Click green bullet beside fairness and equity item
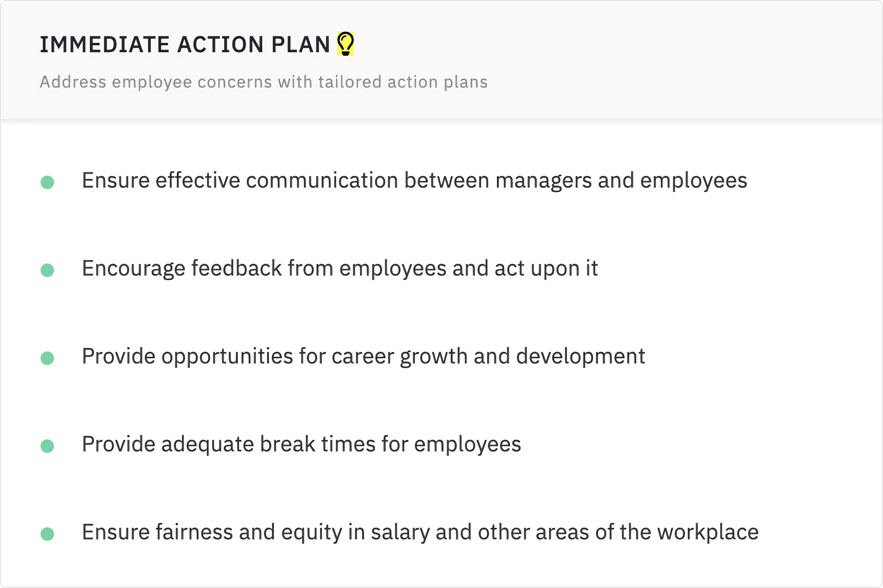Viewport: 883px width, 588px height. pyautogui.click(x=47, y=534)
